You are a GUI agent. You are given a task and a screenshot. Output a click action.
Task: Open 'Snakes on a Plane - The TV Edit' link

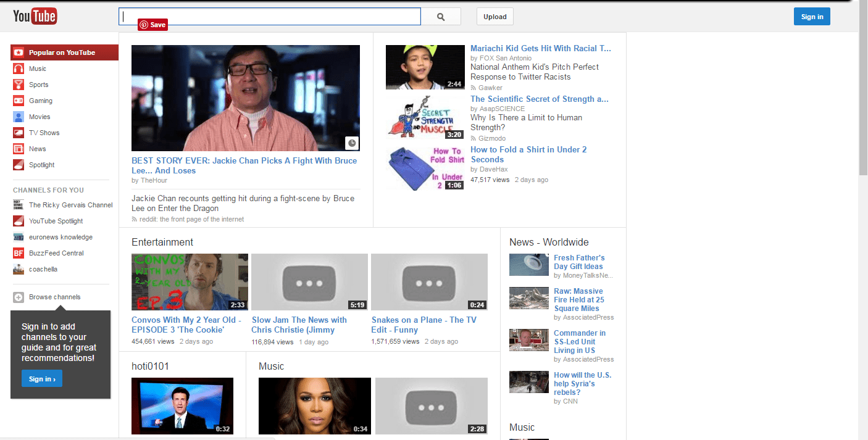pyautogui.click(x=424, y=325)
